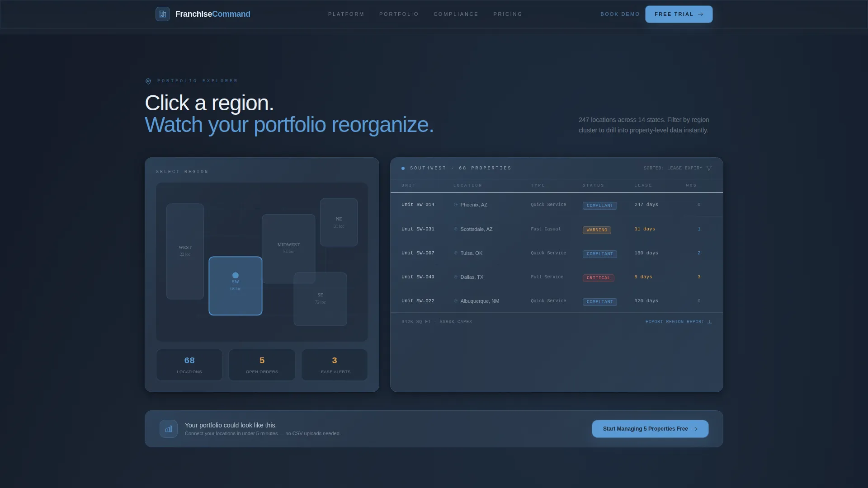868x488 pixels.
Task: Select the SE region tile
Action: pyautogui.click(x=321, y=299)
